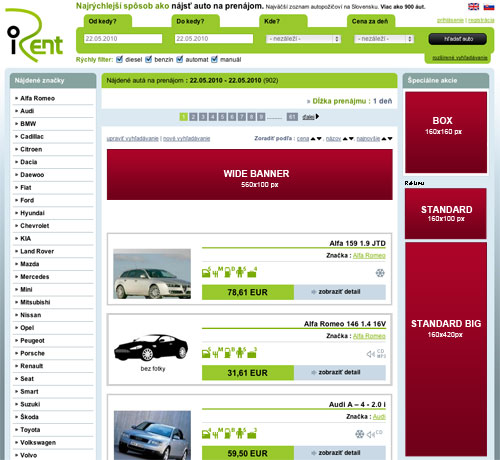Sort by cena descending arrow
500x460 pixels.
(319, 139)
